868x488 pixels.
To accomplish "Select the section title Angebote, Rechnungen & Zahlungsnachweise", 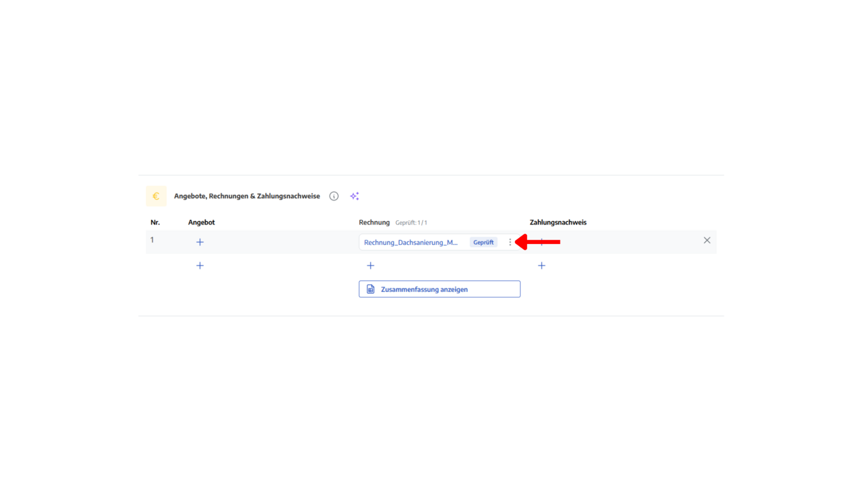I will tap(247, 196).
